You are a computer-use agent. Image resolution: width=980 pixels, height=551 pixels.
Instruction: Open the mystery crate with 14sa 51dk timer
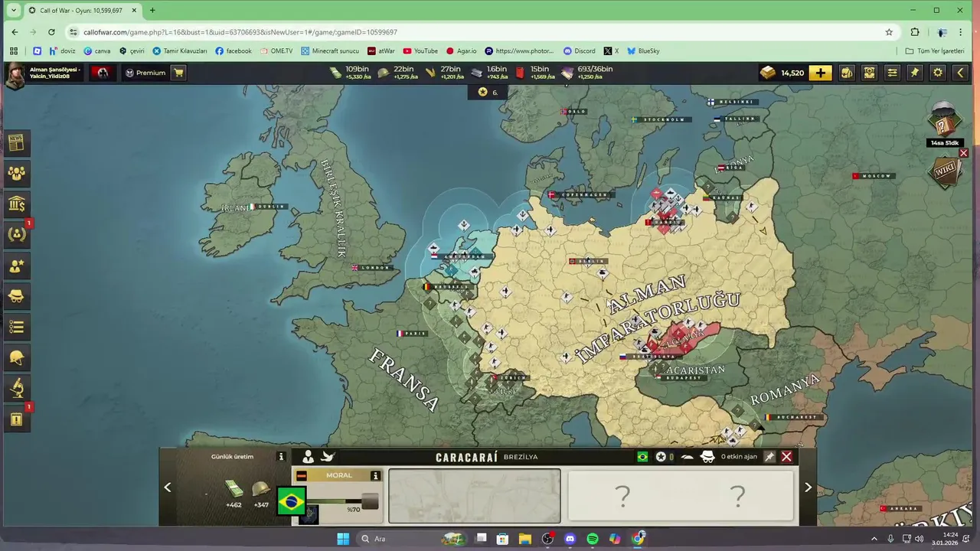click(x=944, y=122)
